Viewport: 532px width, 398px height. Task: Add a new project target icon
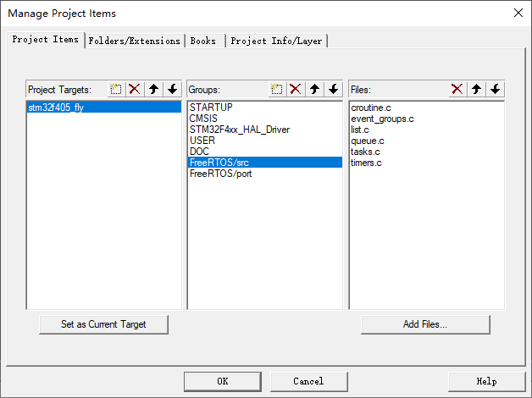pos(116,89)
